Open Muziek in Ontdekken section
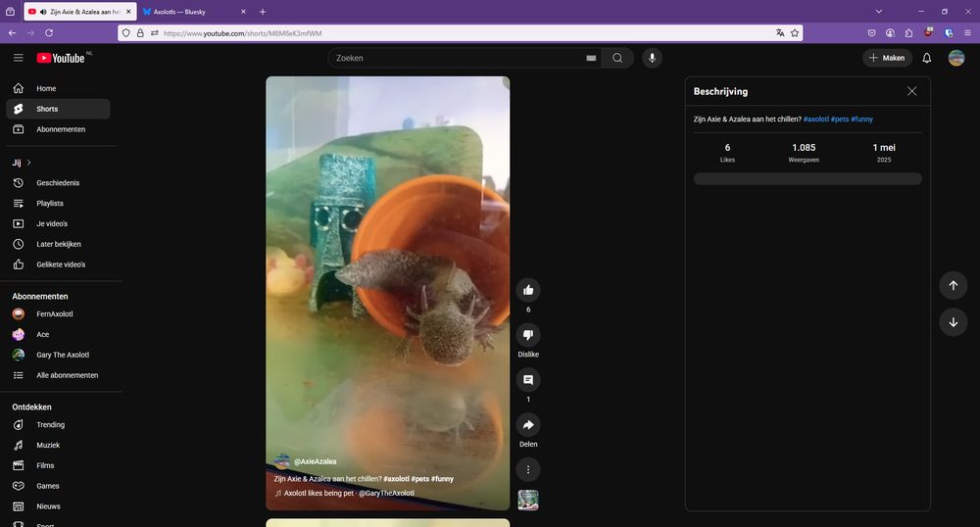980x527 pixels. 58,445
